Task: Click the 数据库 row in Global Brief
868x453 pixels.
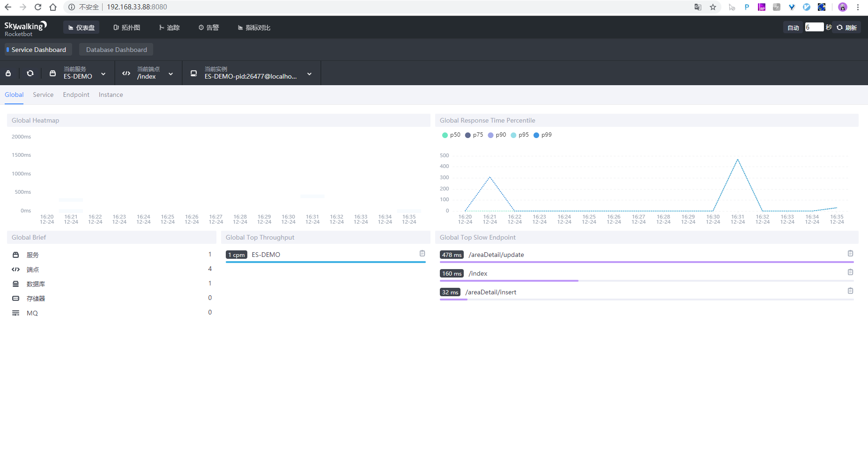Action: coord(111,284)
